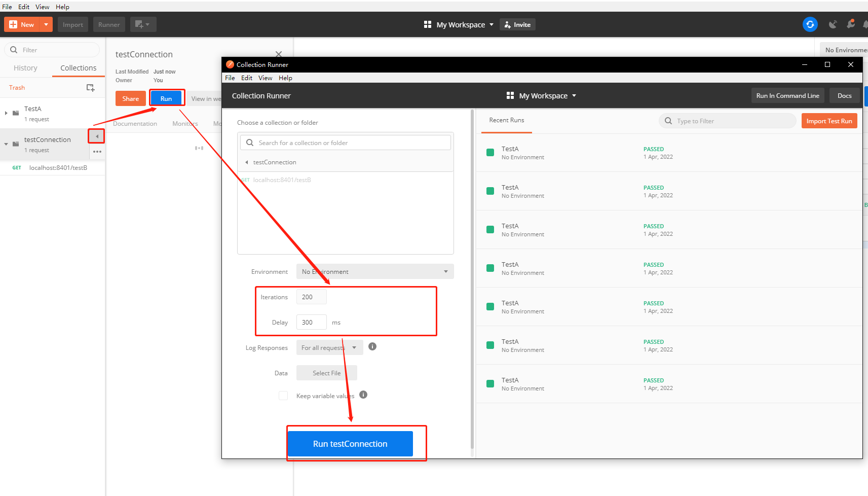Go back from testConnection in chooser
The image size is (868, 496).
pyautogui.click(x=247, y=162)
